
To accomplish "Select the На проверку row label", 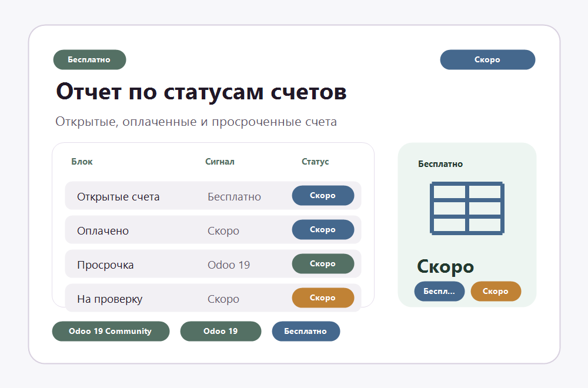I will point(110,299).
